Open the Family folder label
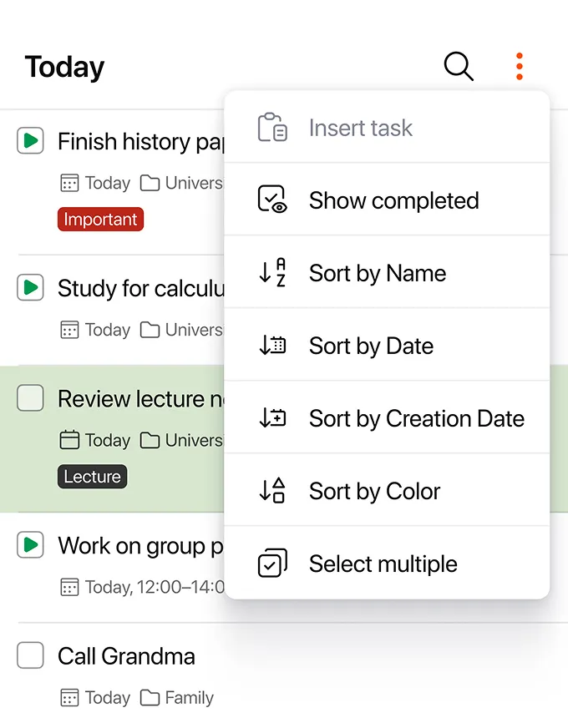The width and height of the screenshot is (568, 728). coord(177,697)
